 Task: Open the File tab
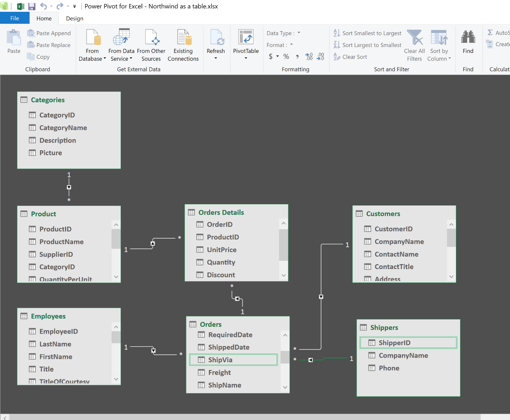pyautogui.click(x=15, y=18)
